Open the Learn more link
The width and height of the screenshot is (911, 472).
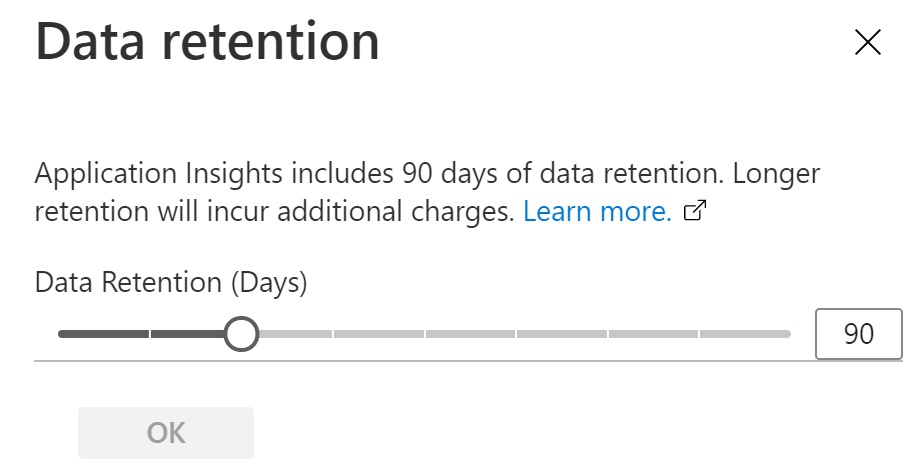597,212
